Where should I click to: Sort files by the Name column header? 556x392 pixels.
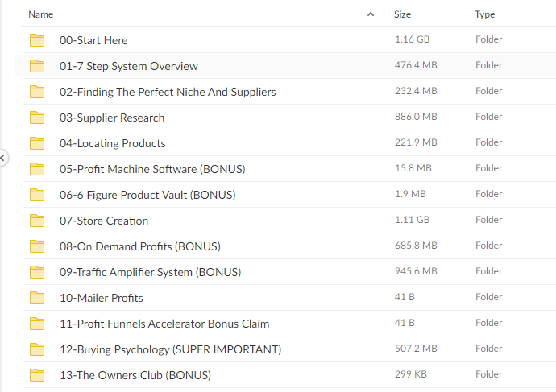pos(41,14)
